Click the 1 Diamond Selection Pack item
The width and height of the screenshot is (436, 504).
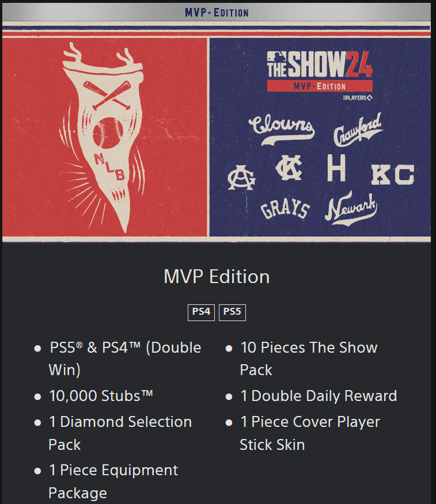pos(120,433)
